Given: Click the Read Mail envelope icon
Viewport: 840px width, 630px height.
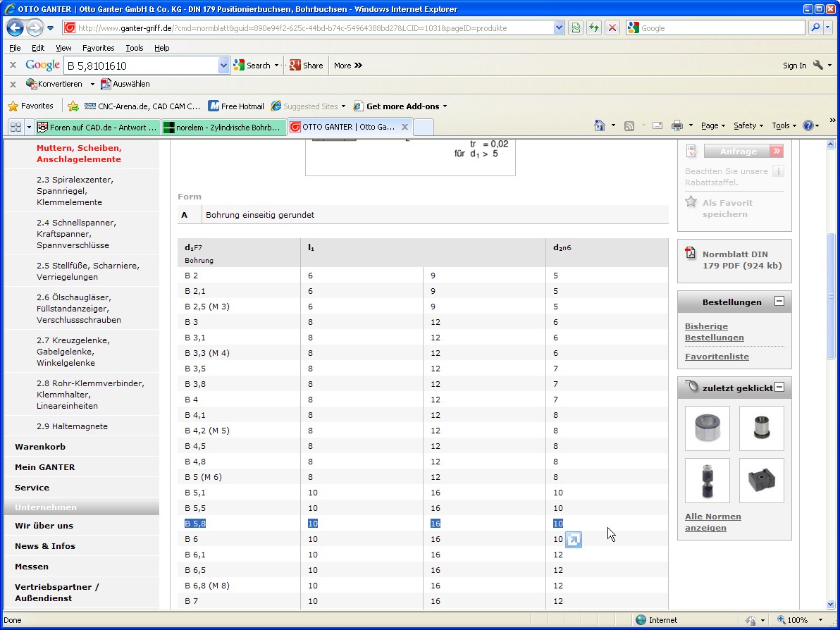Looking at the screenshot, I should (x=657, y=125).
